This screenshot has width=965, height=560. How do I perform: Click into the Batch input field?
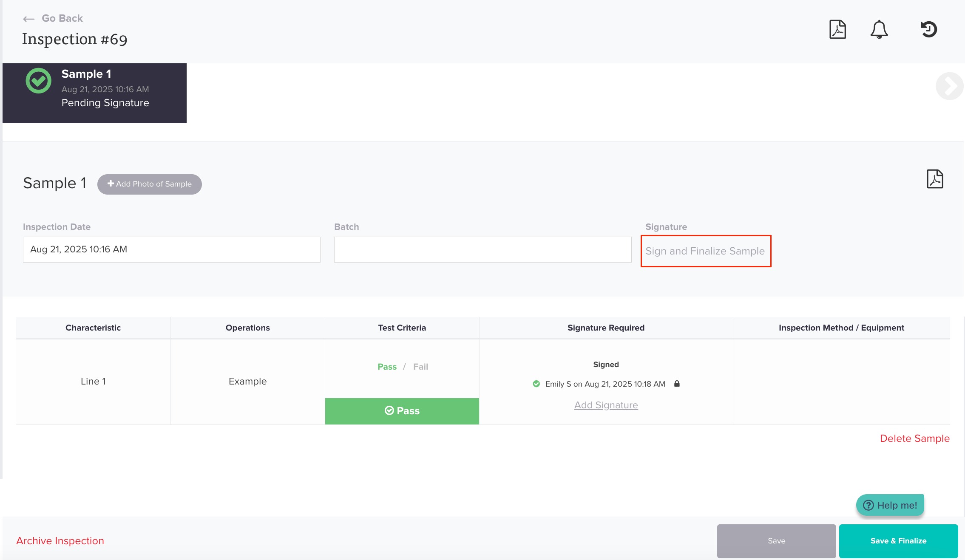482,249
